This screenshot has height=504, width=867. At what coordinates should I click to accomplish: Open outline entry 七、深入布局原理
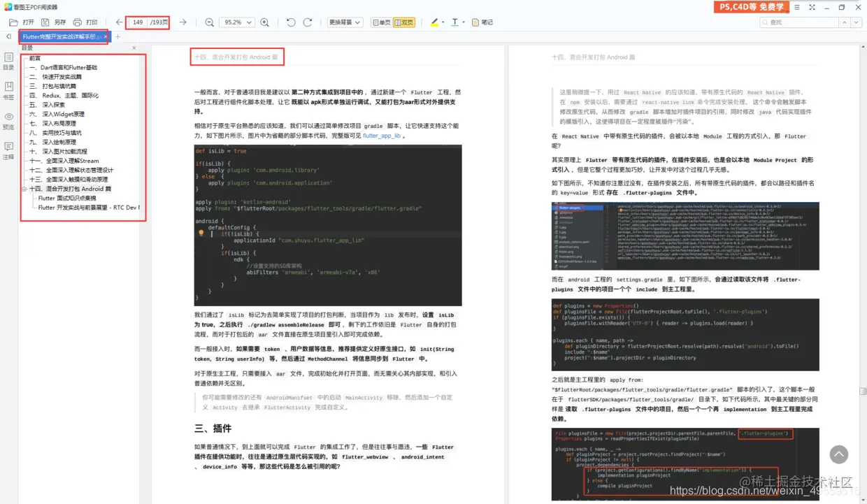point(52,123)
